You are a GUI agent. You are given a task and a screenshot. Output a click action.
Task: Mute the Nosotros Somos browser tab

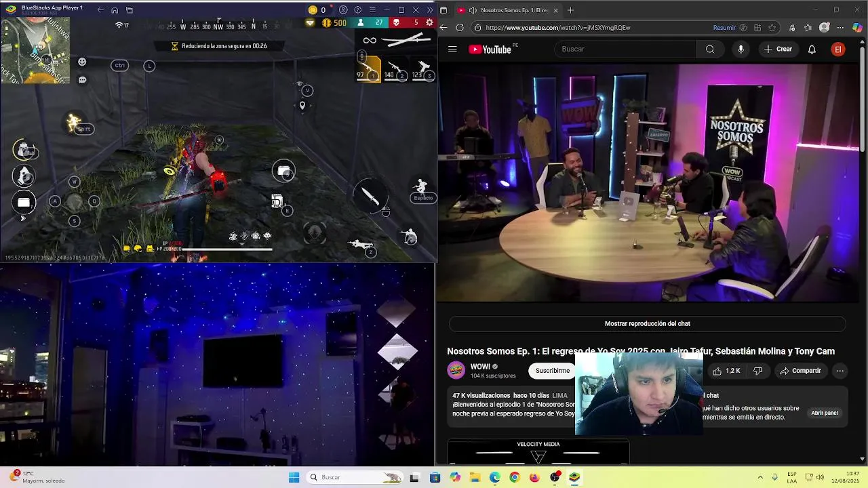pos(473,10)
